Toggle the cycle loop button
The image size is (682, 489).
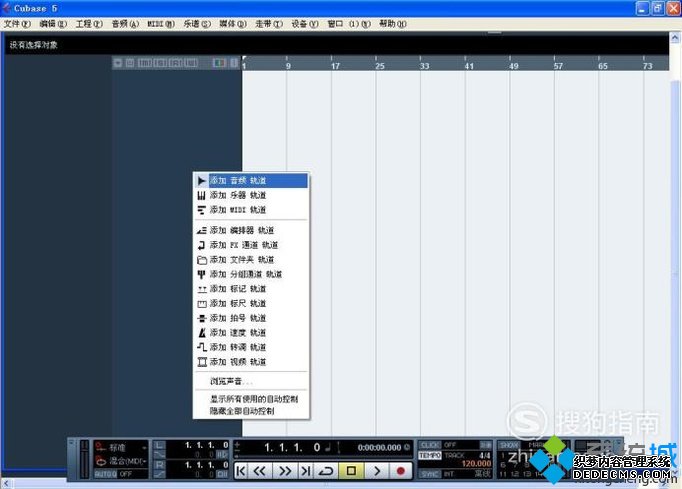(x=325, y=471)
